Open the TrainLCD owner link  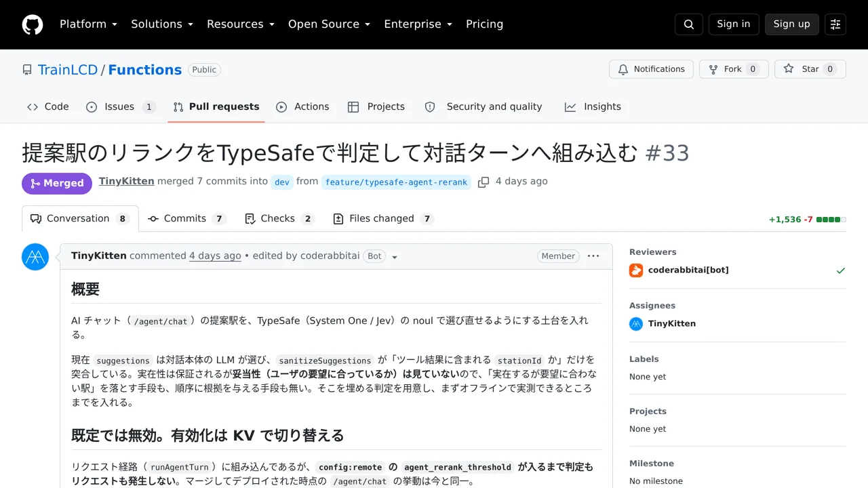(x=68, y=70)
